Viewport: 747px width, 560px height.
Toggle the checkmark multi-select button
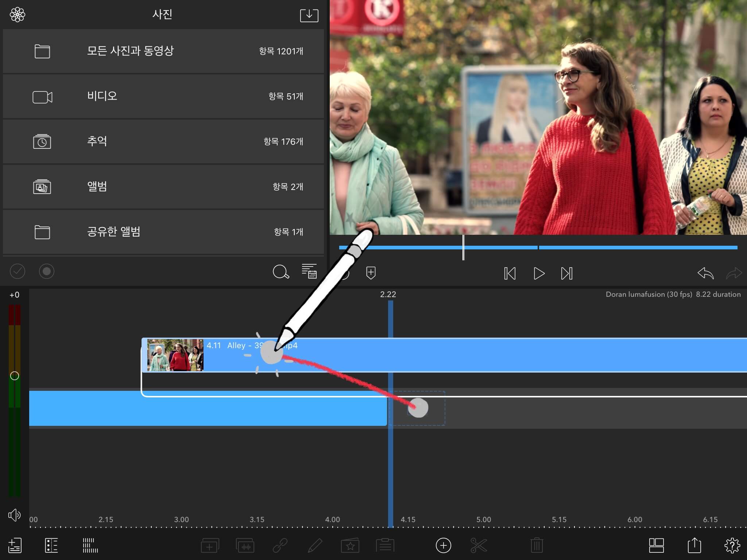pyautogui.click(x=17, y=271)
